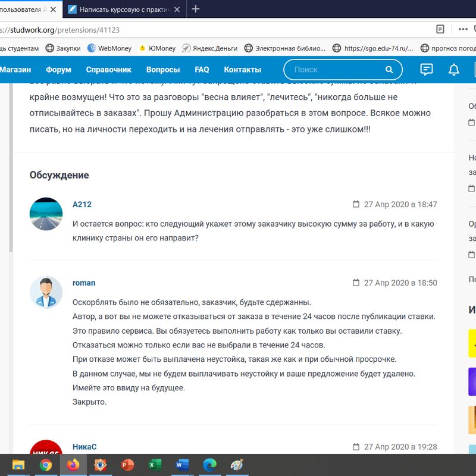Open Excel from the taskbar
The width and height of the screenshot is (476, 476).
[x=155, y=465]
